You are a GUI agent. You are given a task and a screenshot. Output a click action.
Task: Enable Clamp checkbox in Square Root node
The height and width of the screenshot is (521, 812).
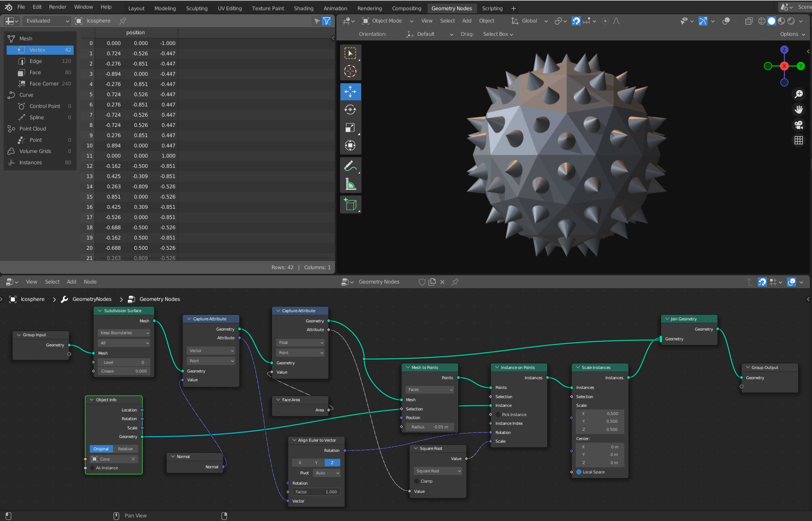417,481
